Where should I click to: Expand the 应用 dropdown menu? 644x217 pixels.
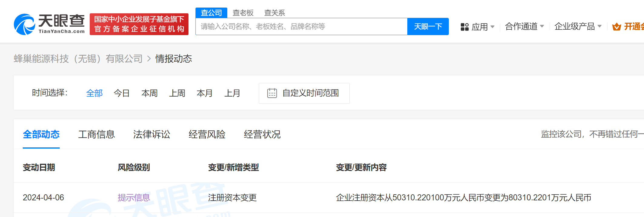tap(480, 27)
